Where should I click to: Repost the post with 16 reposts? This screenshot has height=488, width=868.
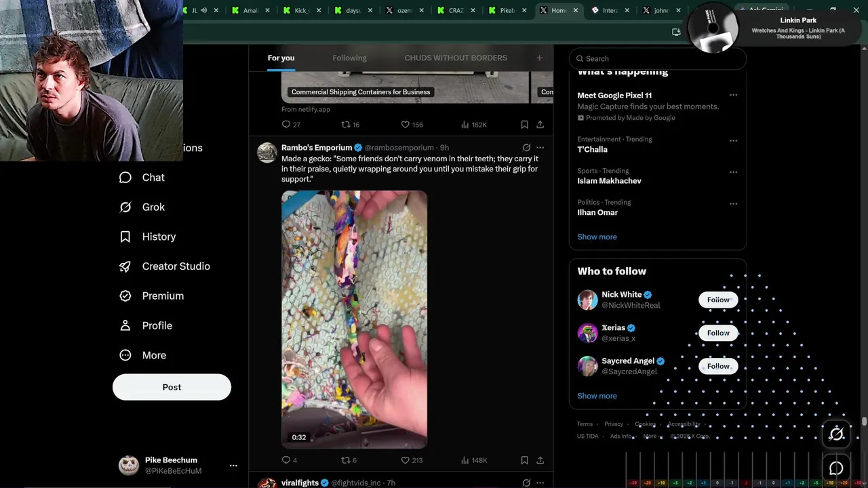click(x=346, y=125)
